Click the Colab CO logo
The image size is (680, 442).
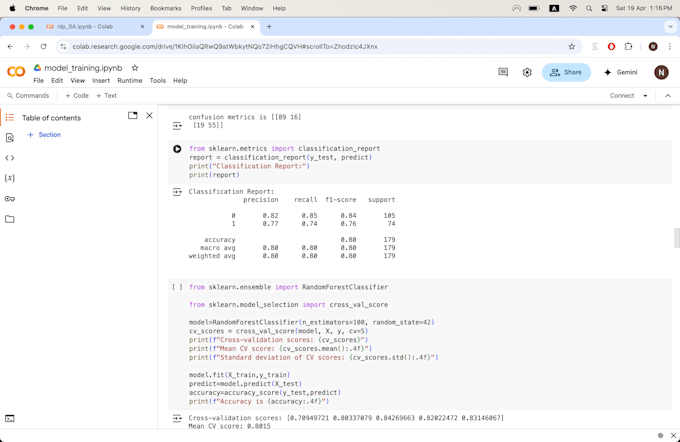point(16,71)
